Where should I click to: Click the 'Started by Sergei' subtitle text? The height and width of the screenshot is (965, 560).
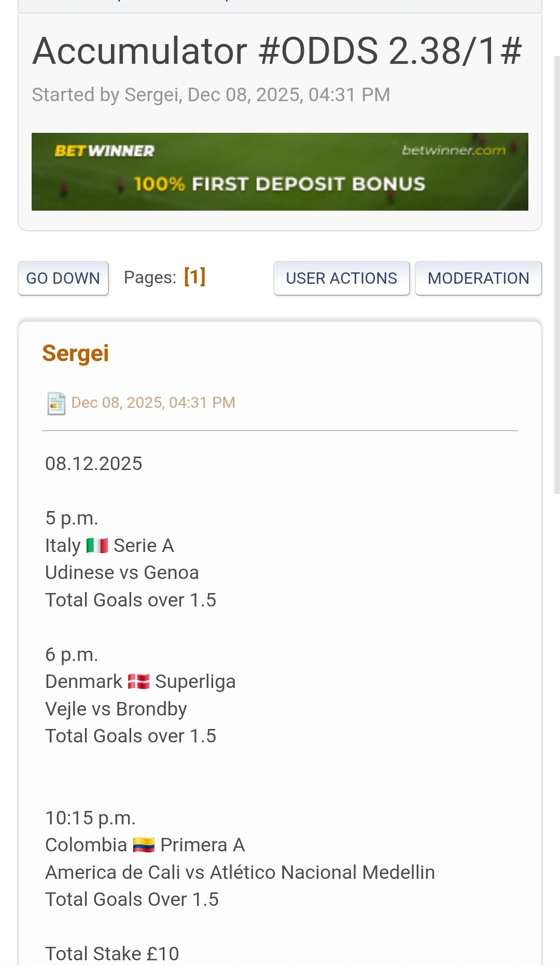211,95
